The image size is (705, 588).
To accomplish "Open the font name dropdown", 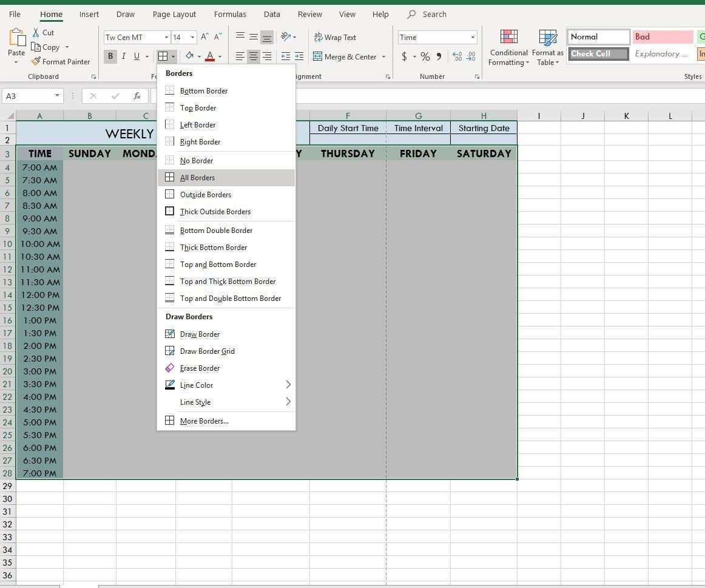I will (x=166, y=38).
